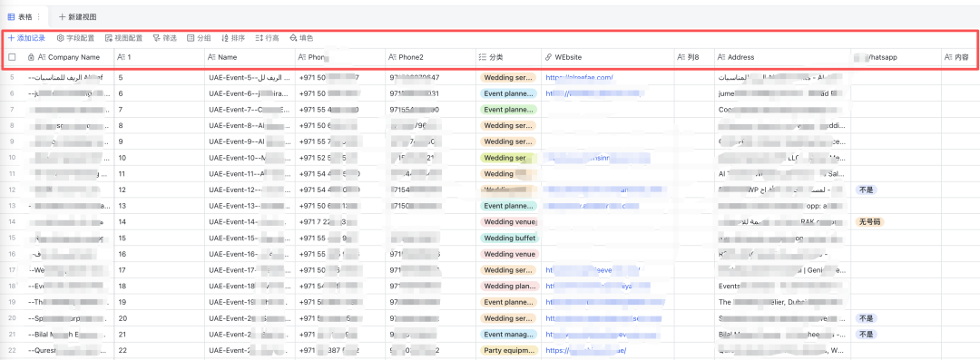
Task: Create a new view with 新建视图
Action: [77, 17]
